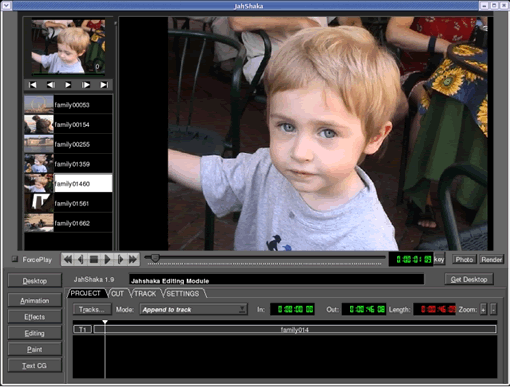This screenshot has width=510, height=388.
Task: Open the Desktop module
Action: coord(35,281)
